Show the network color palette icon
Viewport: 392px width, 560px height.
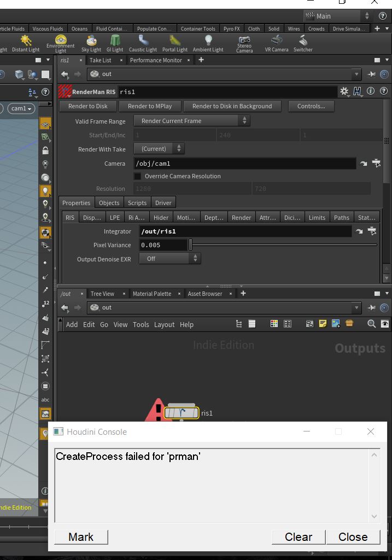click(x=274, y=324)
